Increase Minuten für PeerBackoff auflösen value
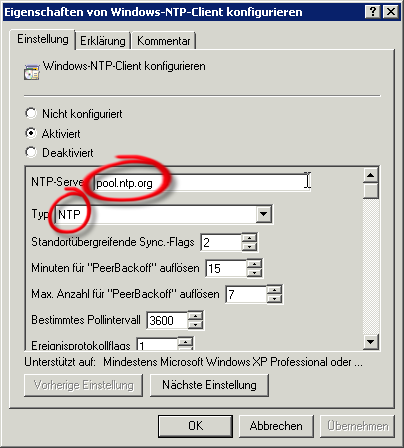The image size is (404, 448). coord(254,264)
